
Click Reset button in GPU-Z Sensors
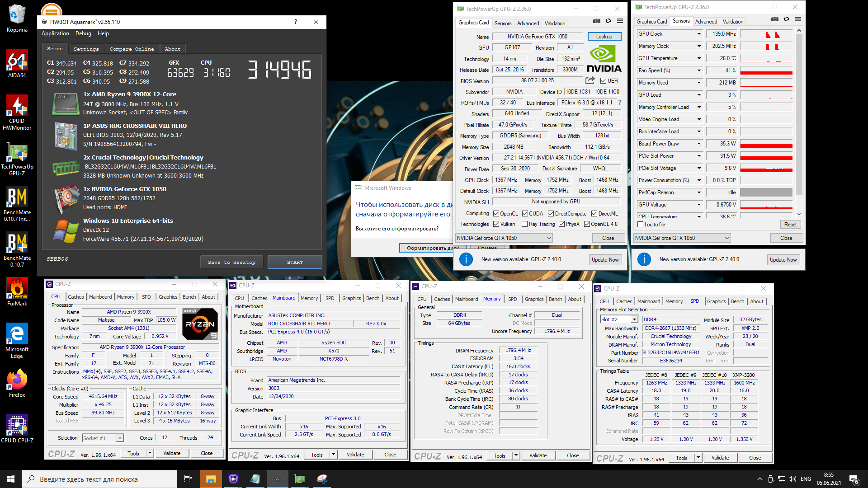790,225
